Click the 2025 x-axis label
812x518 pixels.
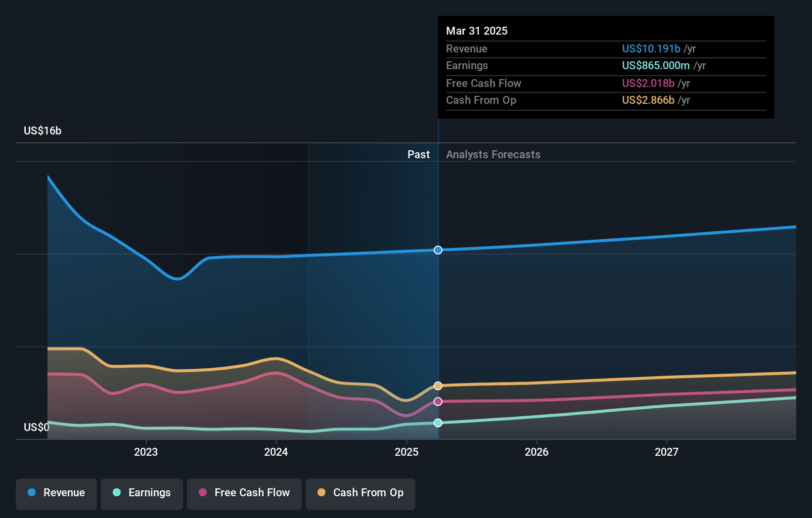(406, 452)
